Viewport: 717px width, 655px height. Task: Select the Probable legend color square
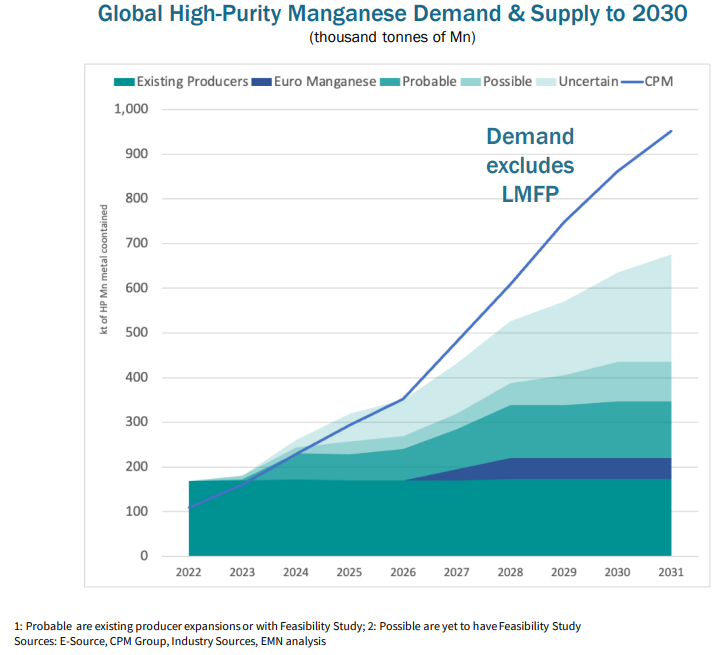coord(391,81)
